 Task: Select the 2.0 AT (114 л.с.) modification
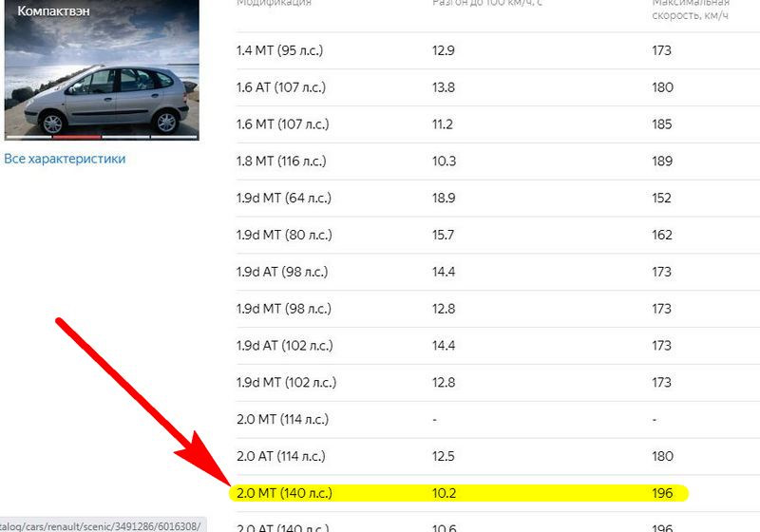281,456
